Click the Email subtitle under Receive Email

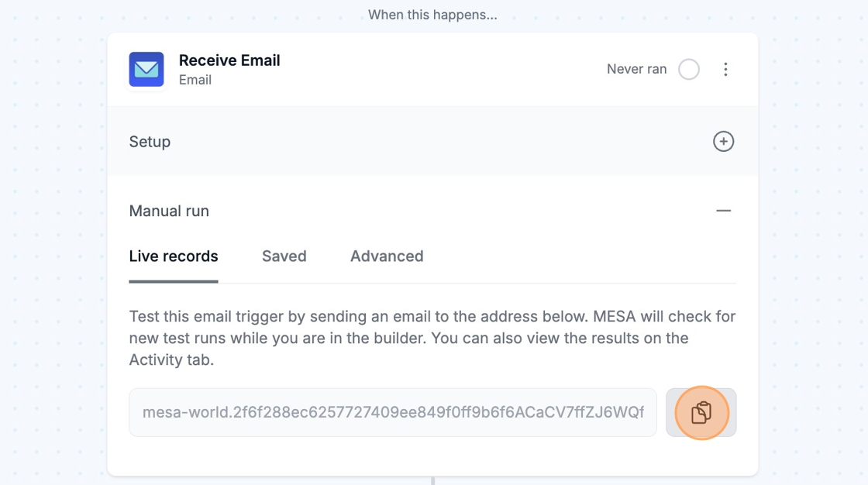pyautogui.click(x=195, y=80)
